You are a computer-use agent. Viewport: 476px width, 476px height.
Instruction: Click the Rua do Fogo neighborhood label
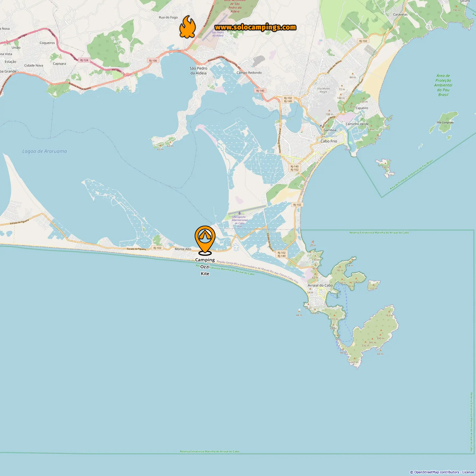[x=168, y=17]
